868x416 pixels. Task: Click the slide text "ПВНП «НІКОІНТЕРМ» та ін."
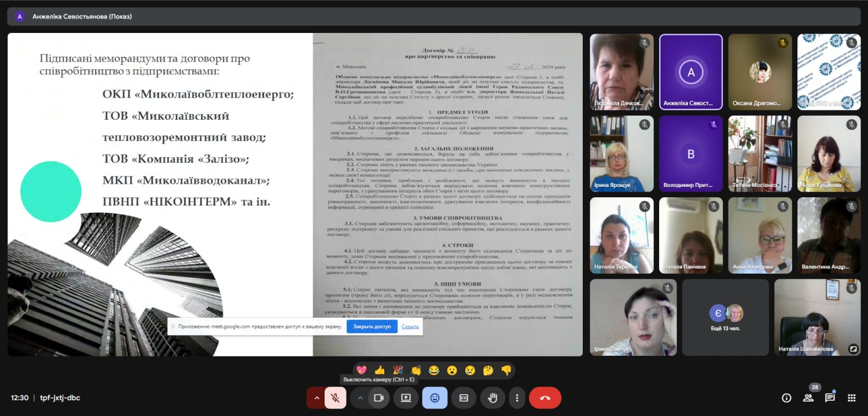(x=186, y=203)
